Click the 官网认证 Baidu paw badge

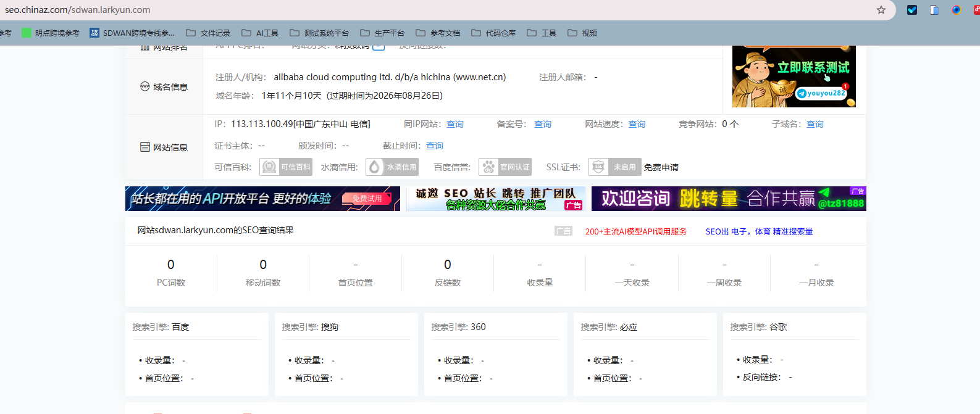[x=505, y=167]
